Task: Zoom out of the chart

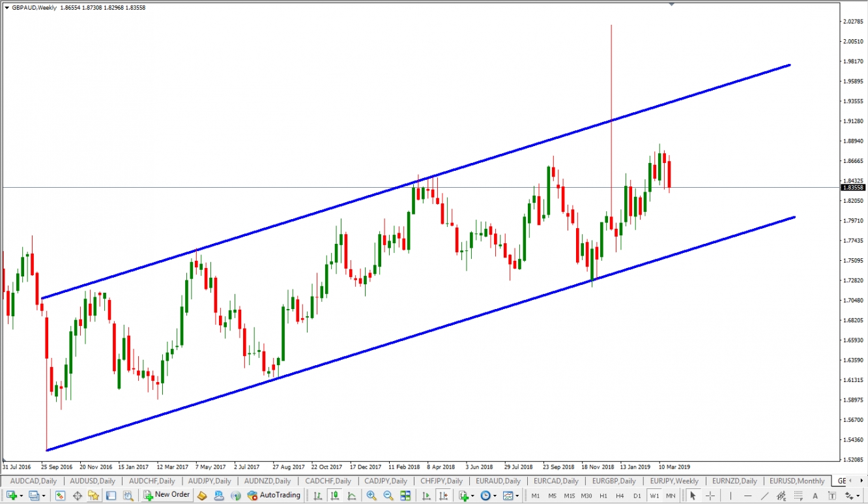Action: [388, 496]
